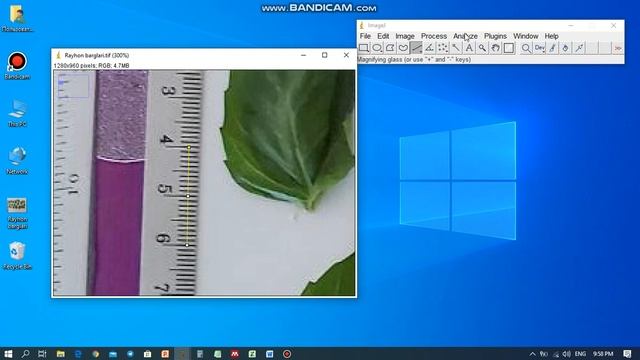Open the user folder desktop icon

(17, 18)
